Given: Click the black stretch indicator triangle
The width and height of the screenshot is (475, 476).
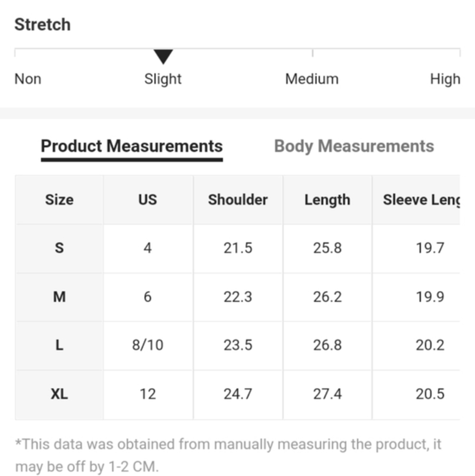Looking at the screenshot, I should (163, 57).
